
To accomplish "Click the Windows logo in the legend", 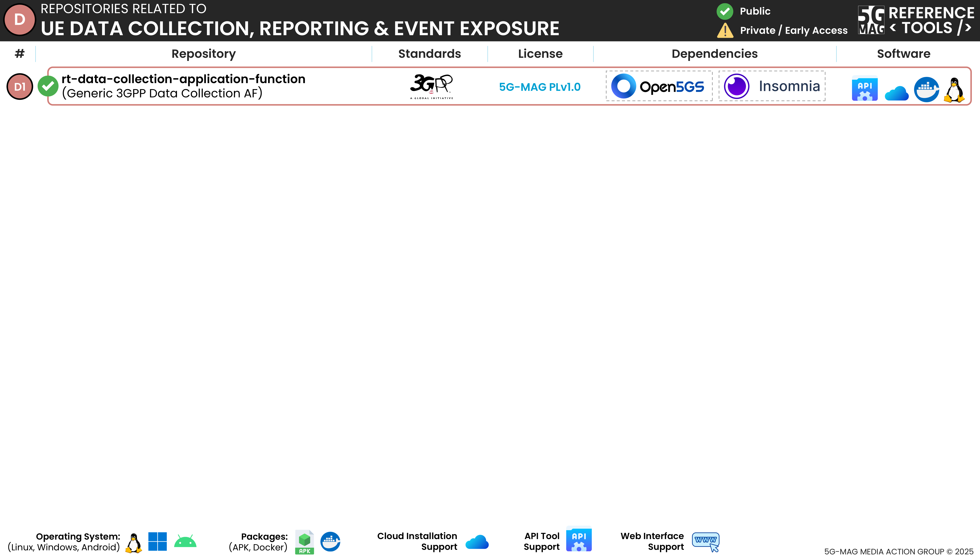I will pyautogui.click(x=157, y=541).
